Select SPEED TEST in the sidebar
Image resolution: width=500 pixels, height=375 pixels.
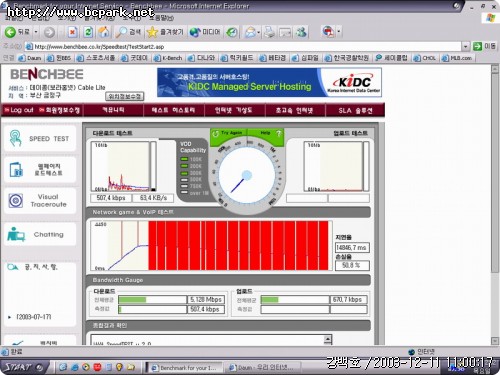coord(40,139)
